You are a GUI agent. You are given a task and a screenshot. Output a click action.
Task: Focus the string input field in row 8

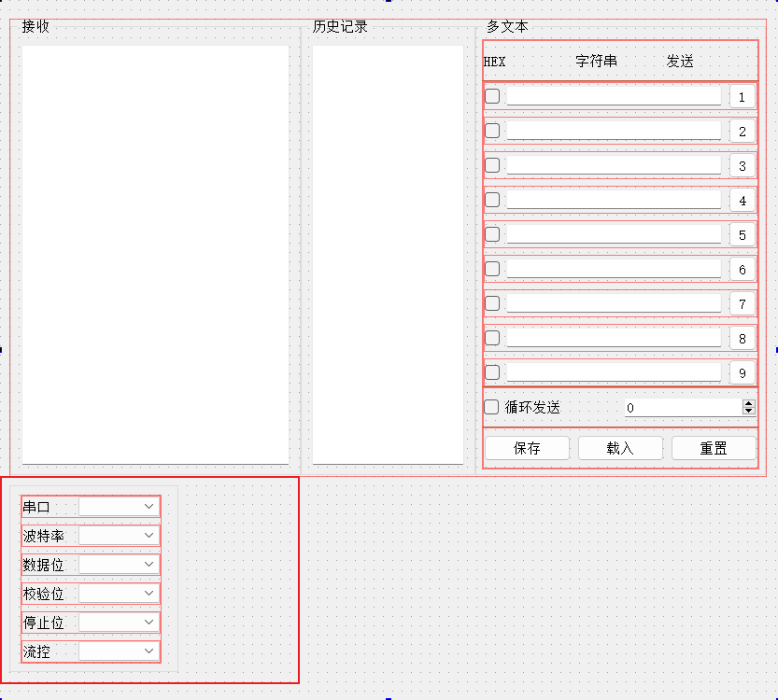pyautogui.click(x=614, y=338)
